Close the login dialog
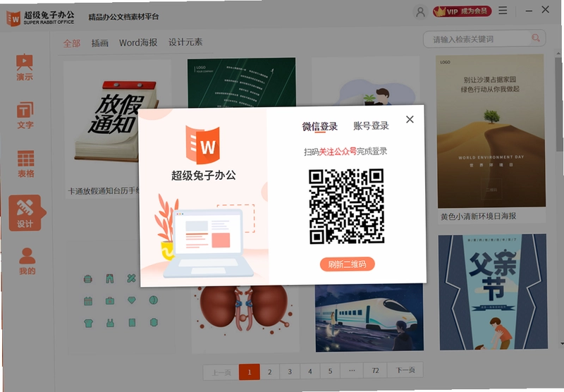Screen dimensions: 564x392 [x=410, y=119]
